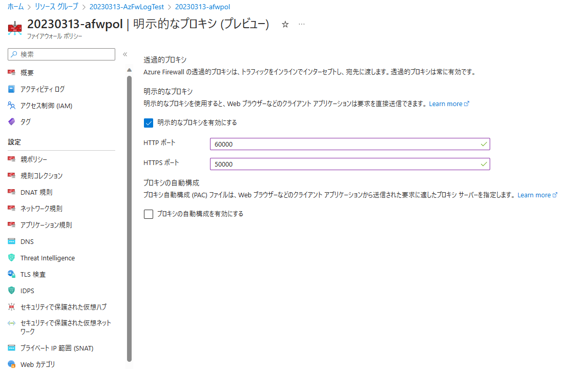This screenshot has width=588, height=369.
Task: Enable プロキシの自動構成を有効にする checkbox
Action: point(149,214)
